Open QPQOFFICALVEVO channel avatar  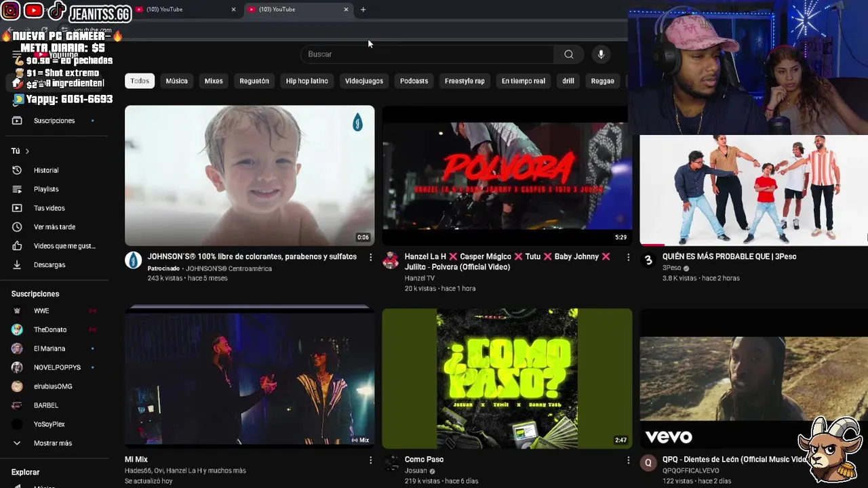coord(648,463)
